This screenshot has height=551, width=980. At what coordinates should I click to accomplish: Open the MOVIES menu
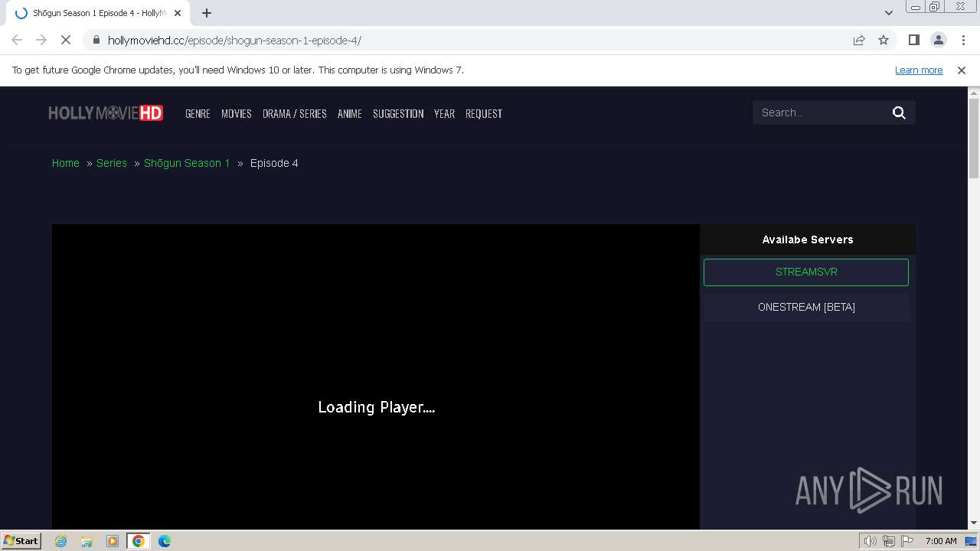pos(237,113)
